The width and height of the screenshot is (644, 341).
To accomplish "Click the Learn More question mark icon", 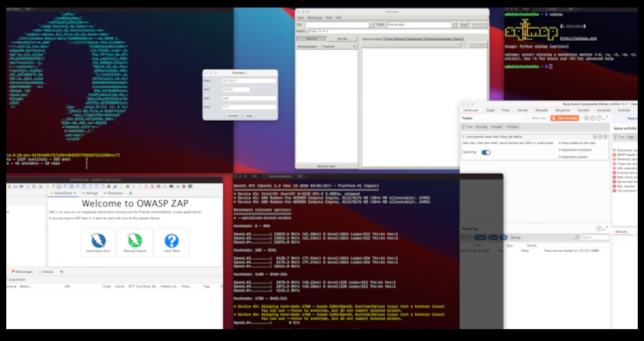I will 171,241.
